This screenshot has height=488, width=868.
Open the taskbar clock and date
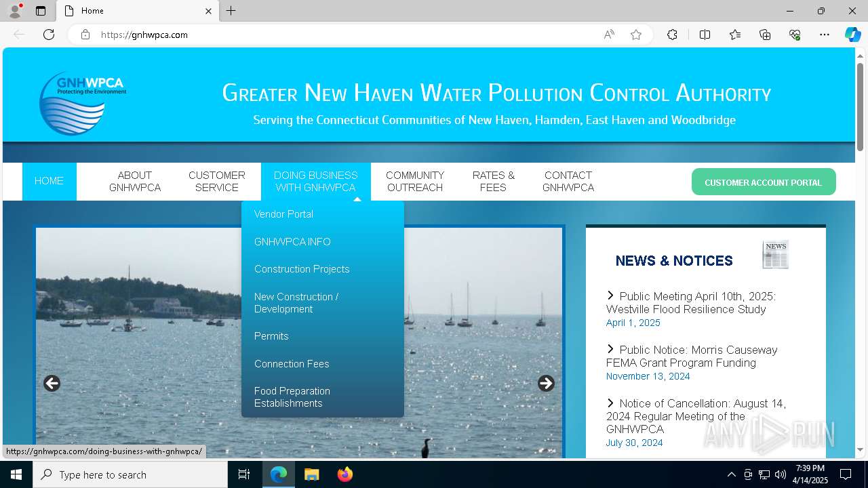[x=811, y=474]
